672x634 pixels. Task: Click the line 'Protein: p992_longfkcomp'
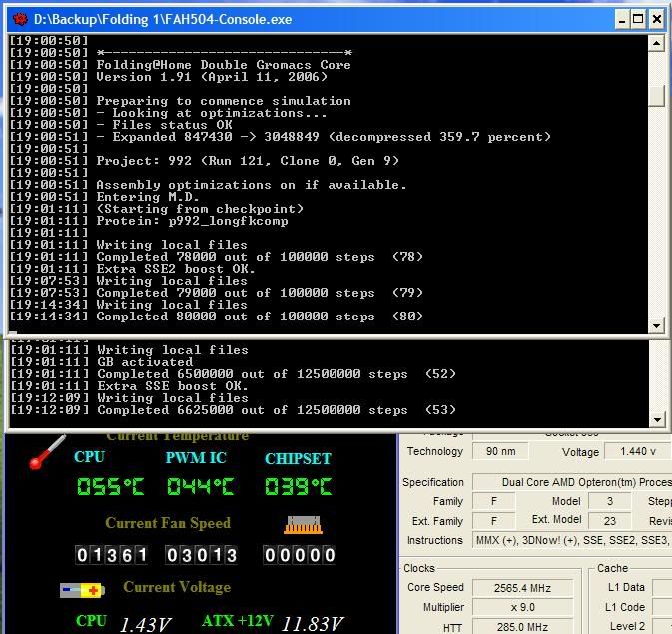[x=192, y=221]
